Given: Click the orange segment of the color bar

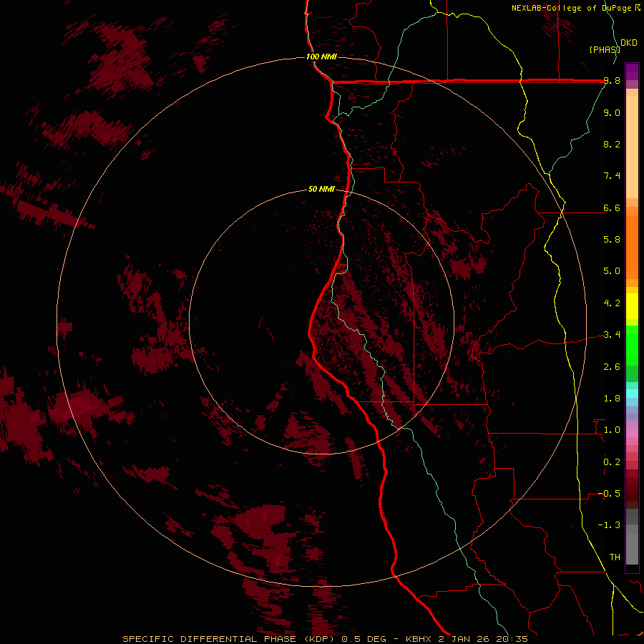Looking at the screenshot, I should [632, 246].
